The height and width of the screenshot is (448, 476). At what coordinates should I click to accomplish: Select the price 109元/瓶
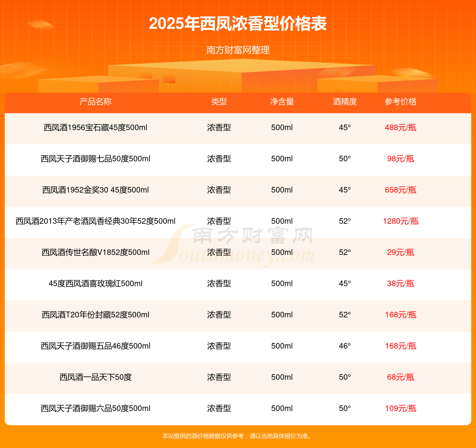click(x=401, y=408)
